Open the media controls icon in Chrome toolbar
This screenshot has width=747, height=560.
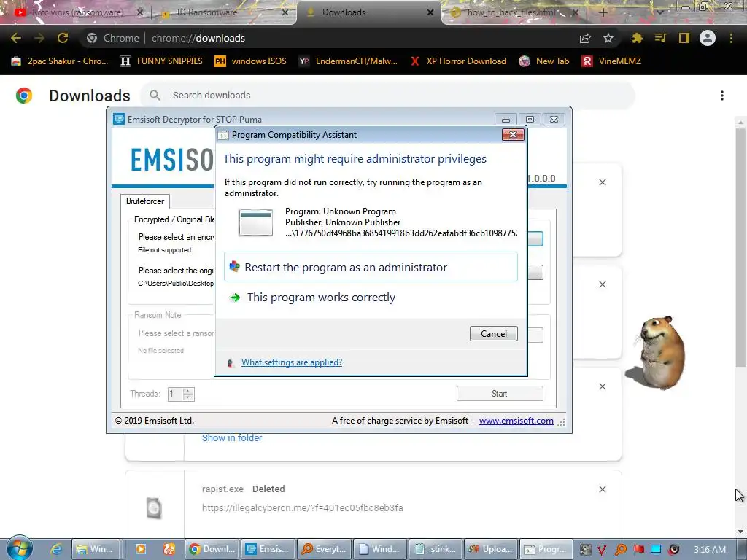click(660, 38)
